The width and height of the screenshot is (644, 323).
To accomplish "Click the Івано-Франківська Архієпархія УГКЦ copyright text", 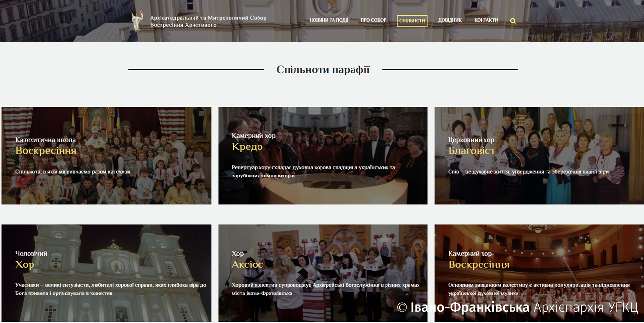I will 517,308.
